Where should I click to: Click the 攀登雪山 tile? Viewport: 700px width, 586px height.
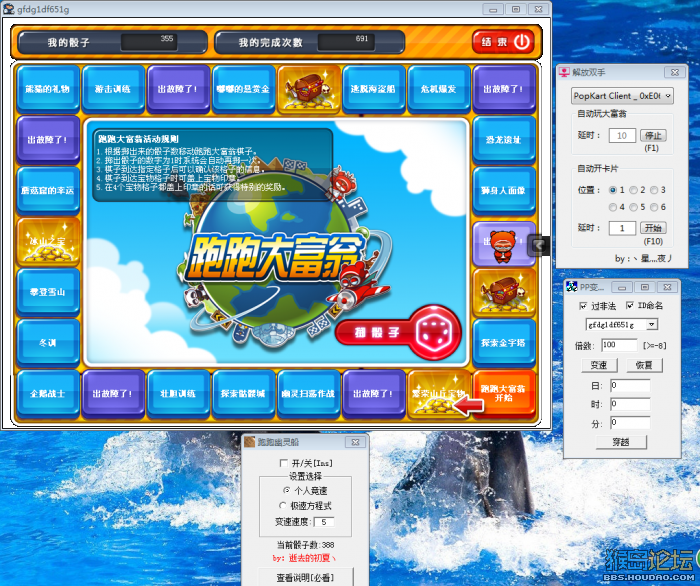(x=48, y=292)
